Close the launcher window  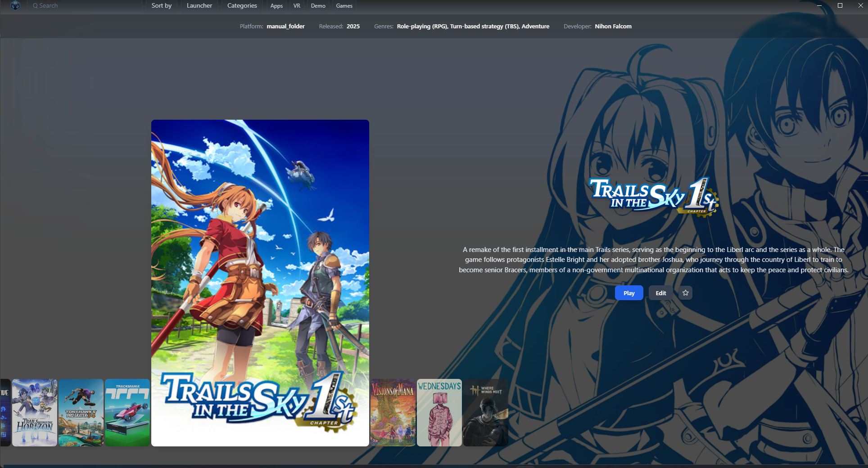(x=860, y=5)
